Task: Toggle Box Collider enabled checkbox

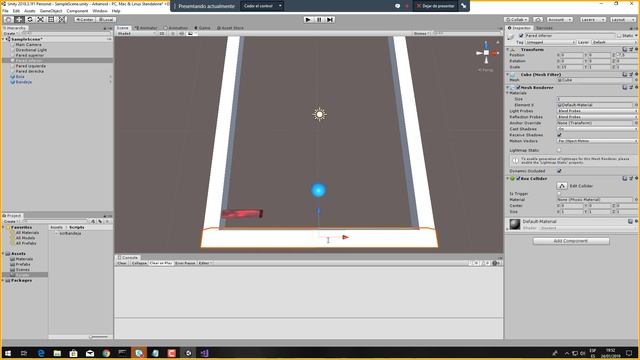Action: click(x=518, y=178)
